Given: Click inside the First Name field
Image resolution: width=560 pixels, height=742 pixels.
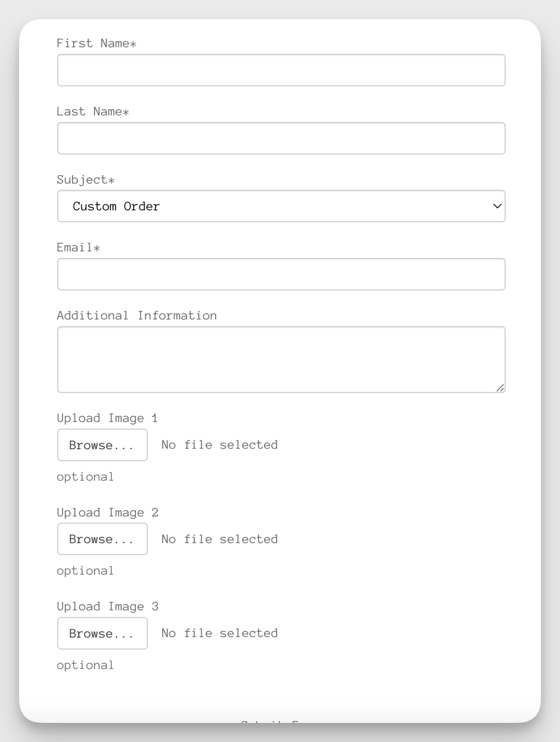Looking at the screenshot, I should pyautogui.click(x=281, y=70).
